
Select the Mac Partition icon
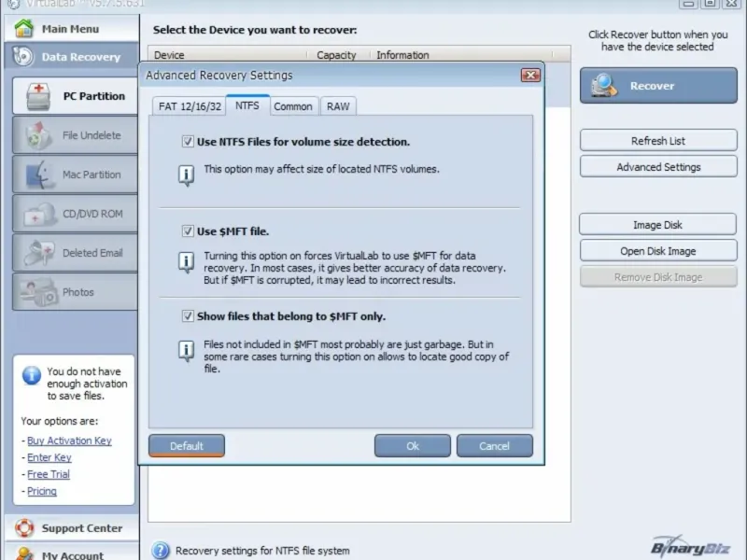tap(38, 175)
